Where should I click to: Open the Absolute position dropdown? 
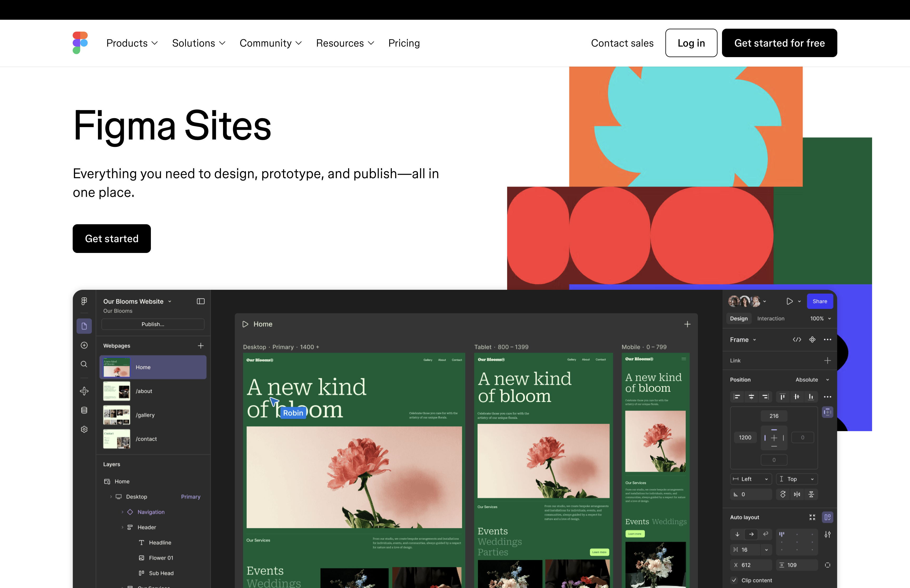pyautogui.click(x=812, y=380)
